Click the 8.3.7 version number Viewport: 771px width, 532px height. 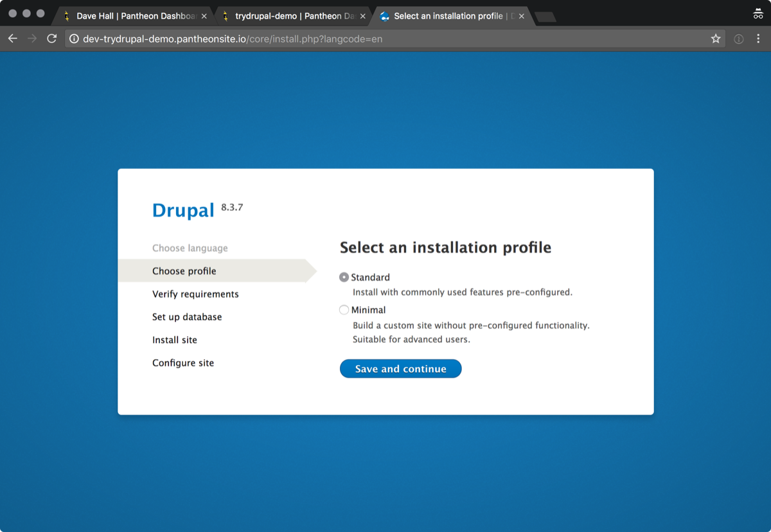[232, 208]
